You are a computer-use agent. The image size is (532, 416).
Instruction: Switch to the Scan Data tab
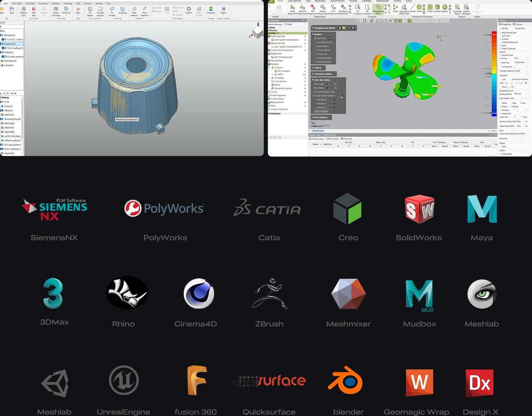point(30,3)
